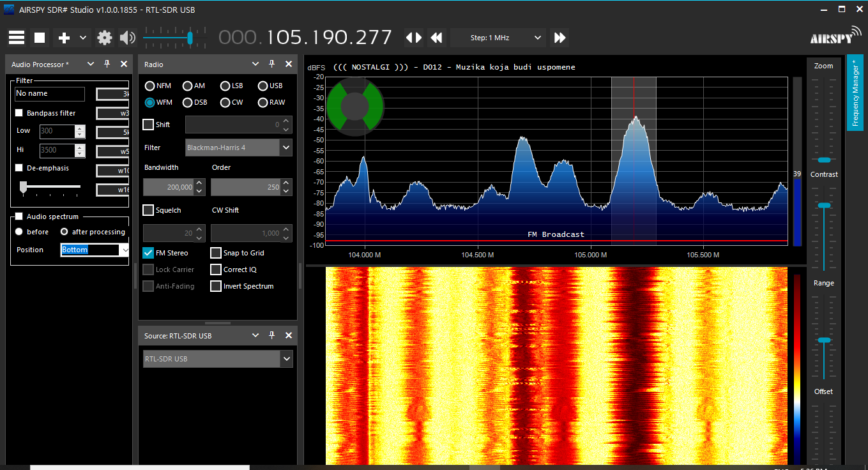
Task: Adjust the Contrast slider
Action: 824,205
